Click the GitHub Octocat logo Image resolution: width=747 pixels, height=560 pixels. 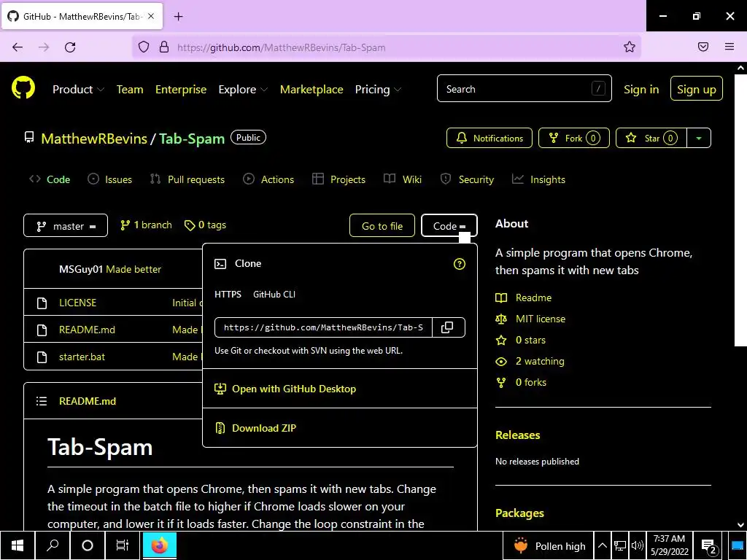pyautogui.click(x=23, y=88)
